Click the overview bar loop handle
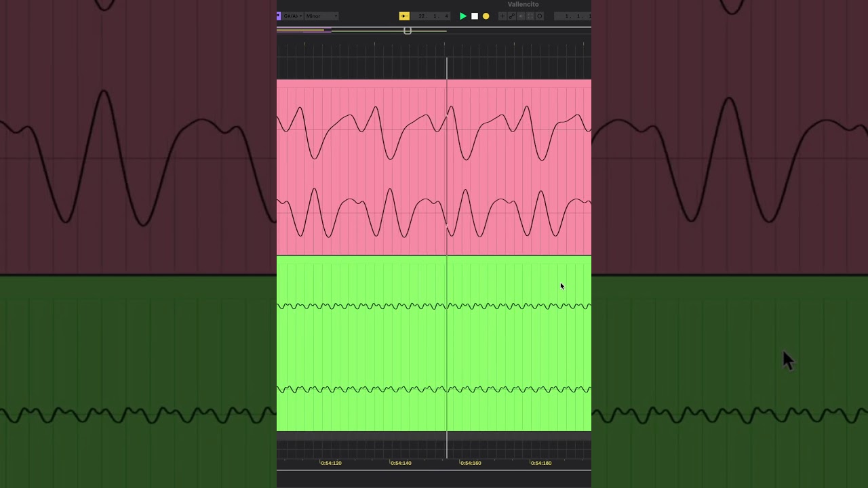The width and height of the screenshot is (868, 488). 408,30
